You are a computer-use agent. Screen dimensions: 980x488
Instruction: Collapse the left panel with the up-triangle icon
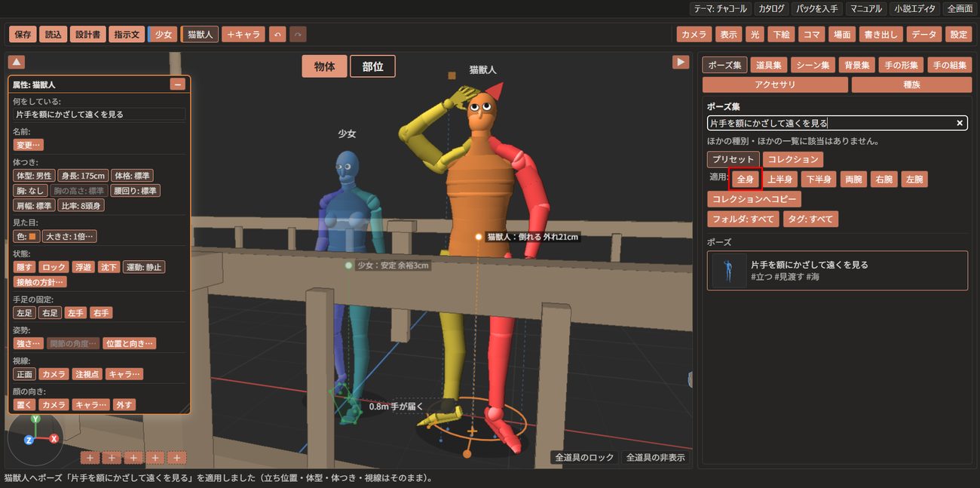[x=17, y=62]
